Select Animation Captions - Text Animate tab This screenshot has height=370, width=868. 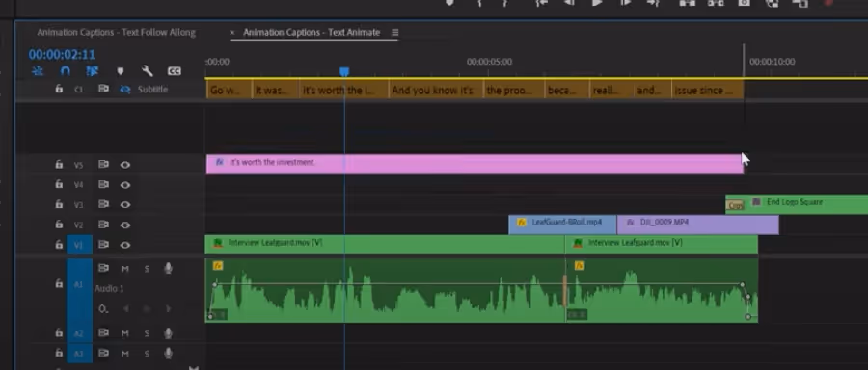[312, 32]
